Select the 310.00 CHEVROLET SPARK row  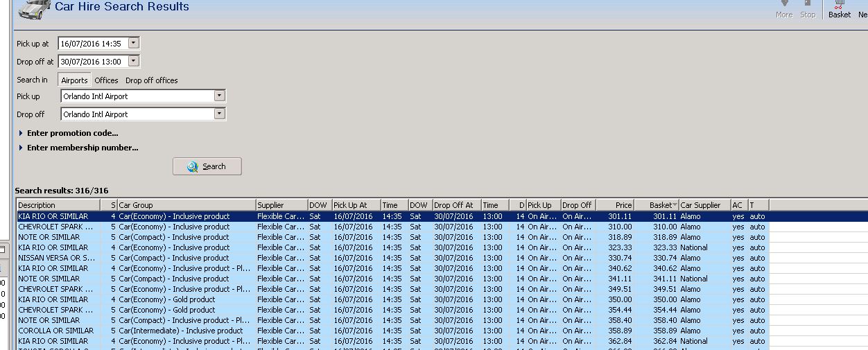tap(393, 227)
